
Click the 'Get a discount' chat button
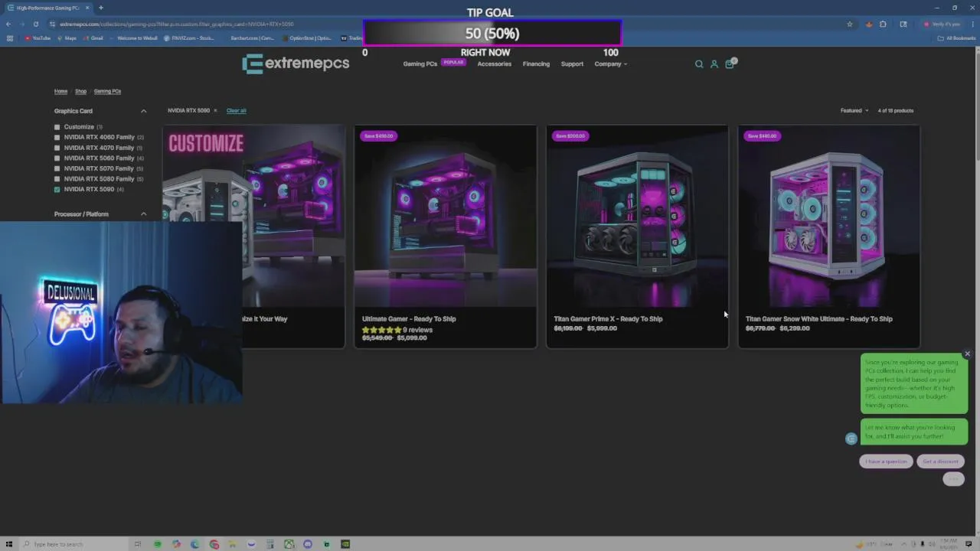940,461
